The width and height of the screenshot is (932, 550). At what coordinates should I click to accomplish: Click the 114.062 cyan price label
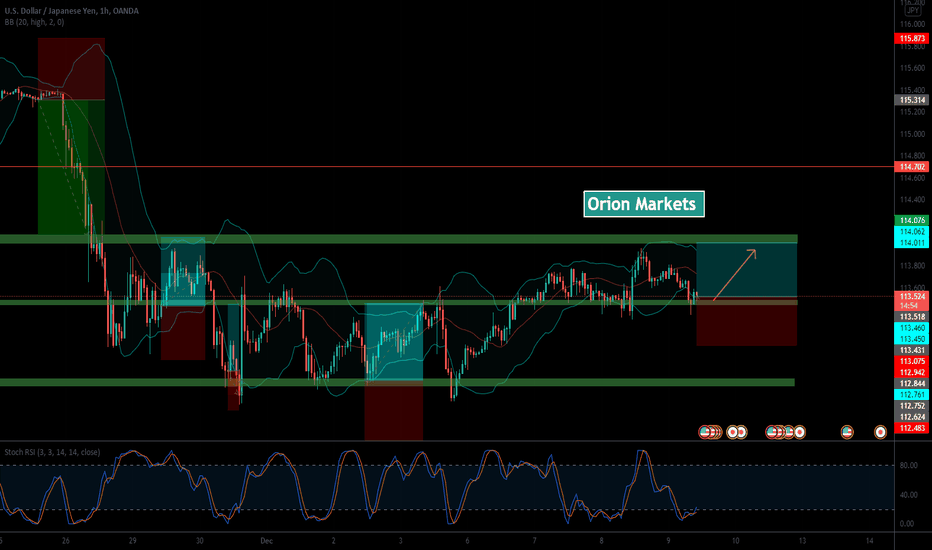click(912, 232)
